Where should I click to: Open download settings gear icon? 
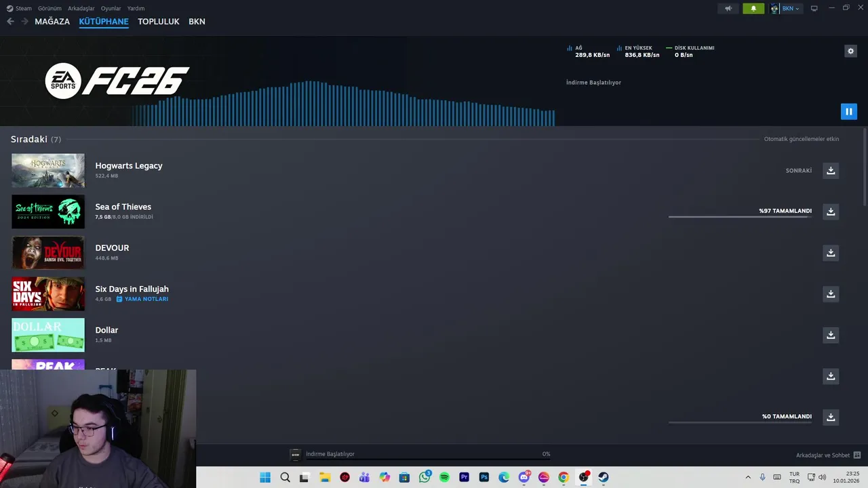850,51
